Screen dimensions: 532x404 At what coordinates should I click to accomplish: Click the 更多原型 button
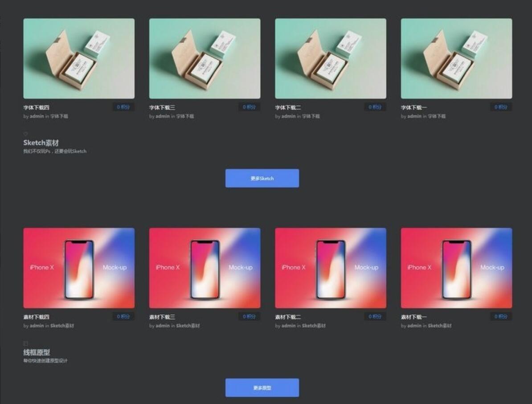pos(262,388)
